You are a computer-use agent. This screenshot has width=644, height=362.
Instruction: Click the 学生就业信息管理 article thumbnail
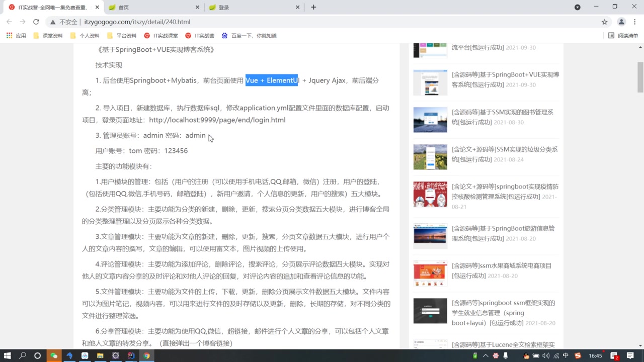pyautogui.click(x=430, y=311)
